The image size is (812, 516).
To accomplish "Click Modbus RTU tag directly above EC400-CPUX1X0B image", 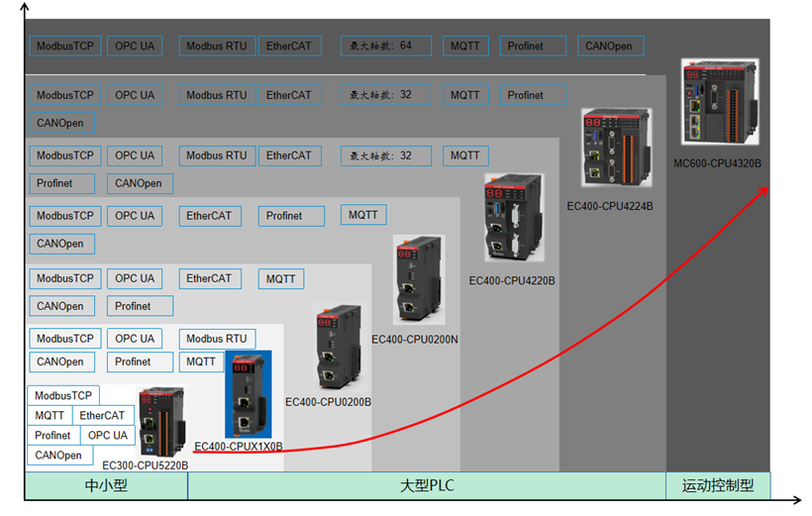I will [x=218, y=339].
